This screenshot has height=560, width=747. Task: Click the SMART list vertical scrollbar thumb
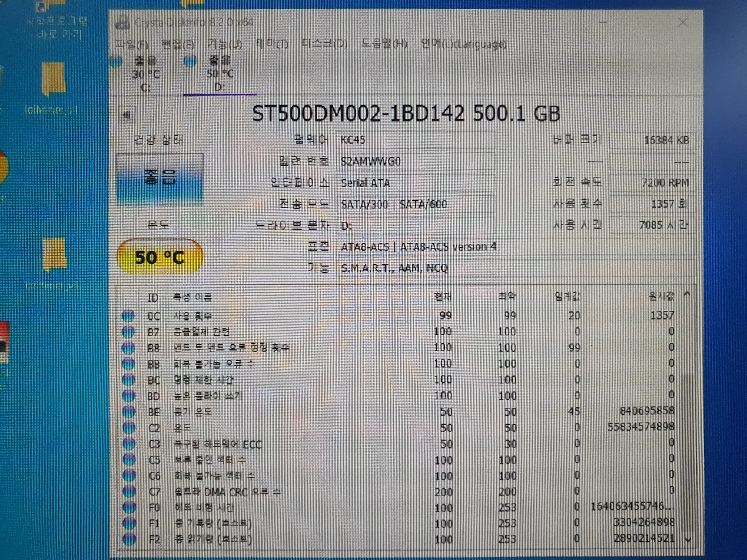tap(688, 452)
